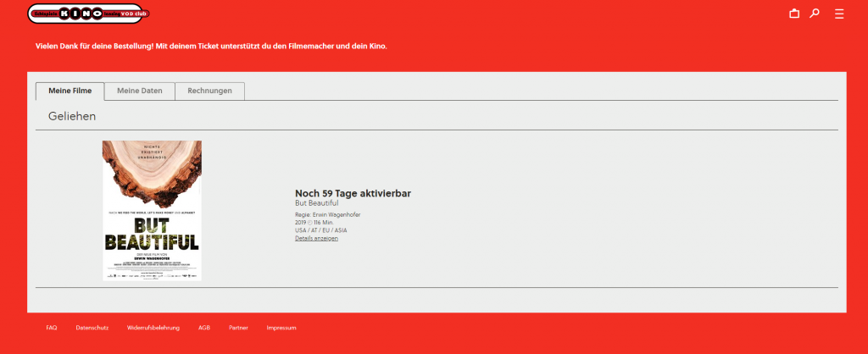This screenshot has width=868, height=354.
Task: Open the Widerrufsbelehrung footer link
Action: click(153, 328)
